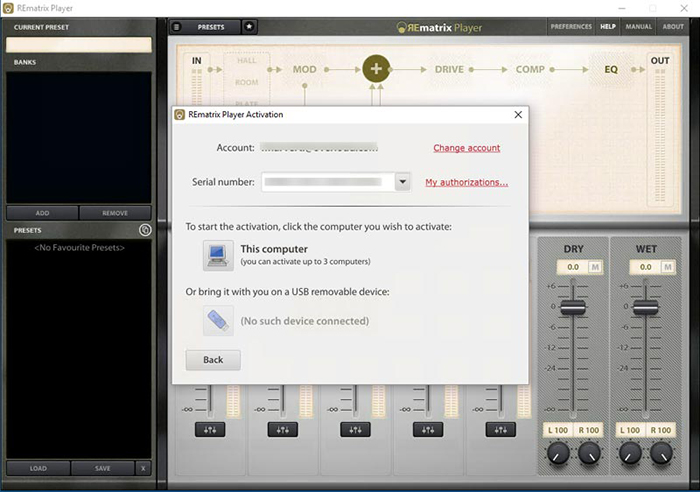Screen dimensions: 700x492
Task: Click the USB removable device icon
Action: point(218,321)
